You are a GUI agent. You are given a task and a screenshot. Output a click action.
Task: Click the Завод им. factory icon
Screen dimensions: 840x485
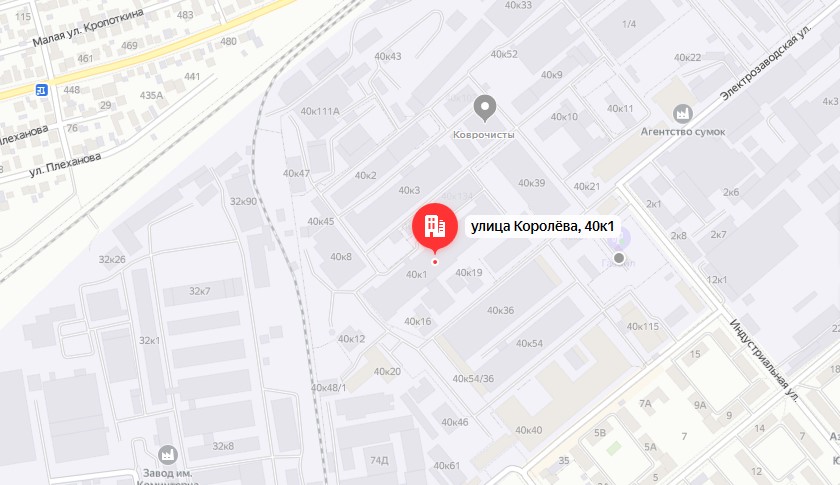168,455
